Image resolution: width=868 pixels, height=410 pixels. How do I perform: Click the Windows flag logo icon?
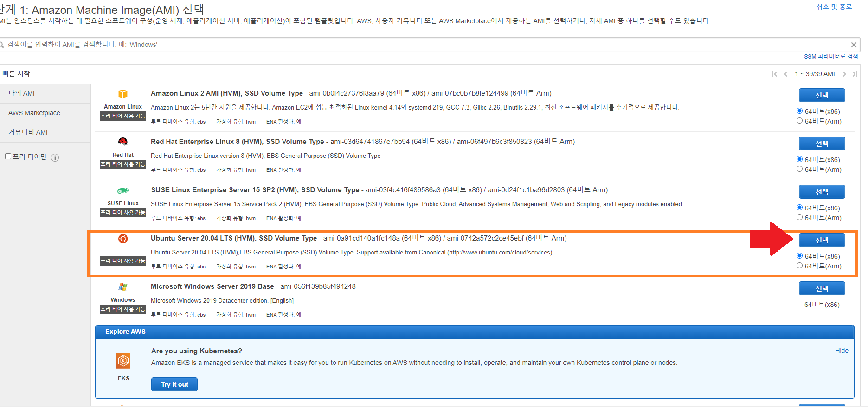(x=123, y=287)
